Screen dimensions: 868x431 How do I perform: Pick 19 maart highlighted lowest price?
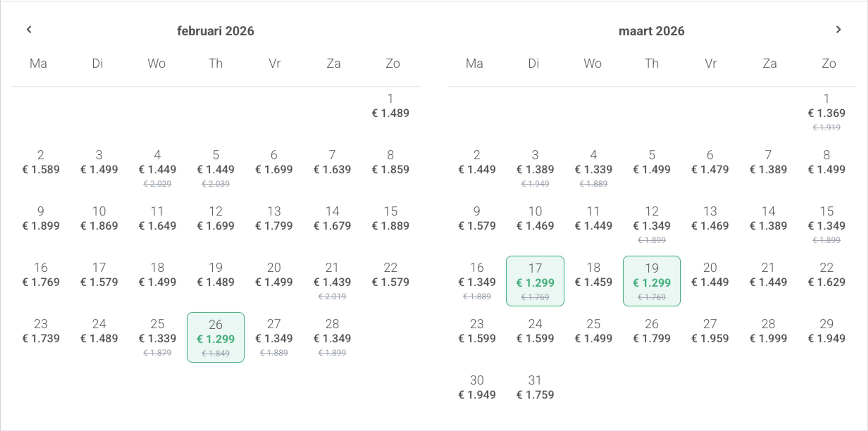(652, 281)
